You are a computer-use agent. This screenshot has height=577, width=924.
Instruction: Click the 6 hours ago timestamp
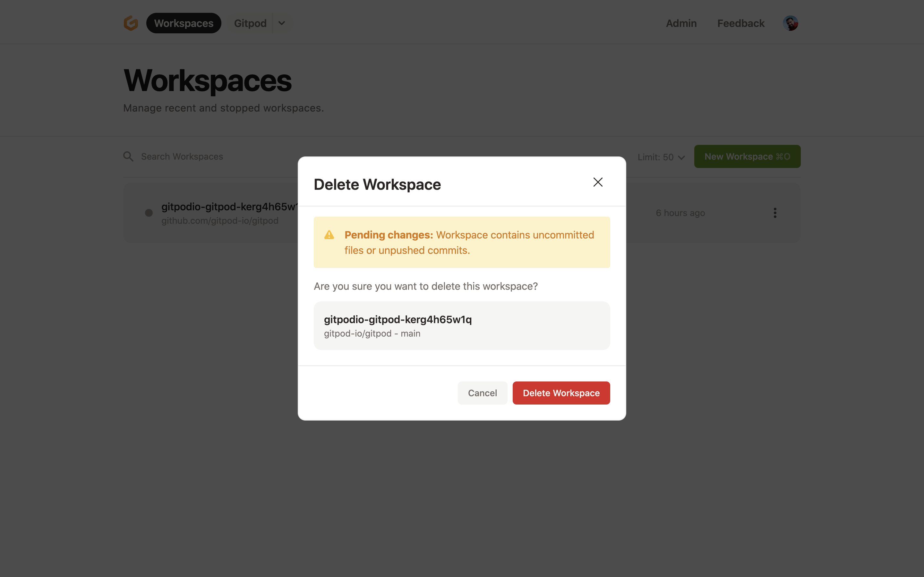pyautogui.click(x=680, y=213)
